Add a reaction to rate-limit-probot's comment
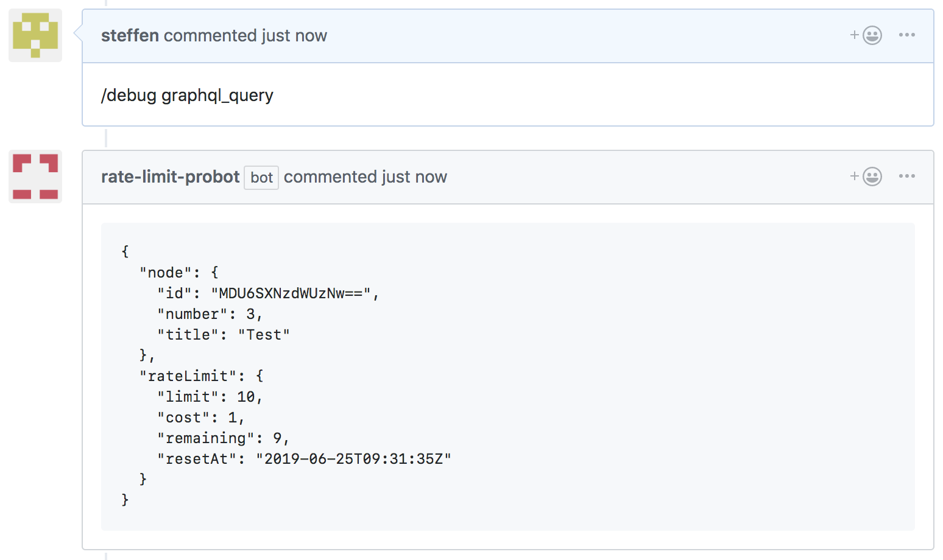Image resolution: width=943 pixels, height=560 pixels. coord(866,177)
